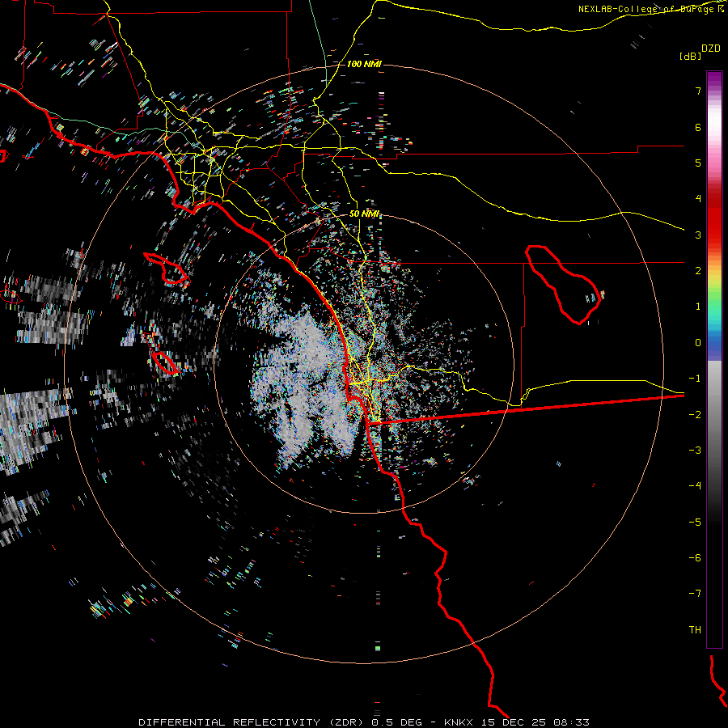Click the 50 NMI range ring label

tap(365, 214)
